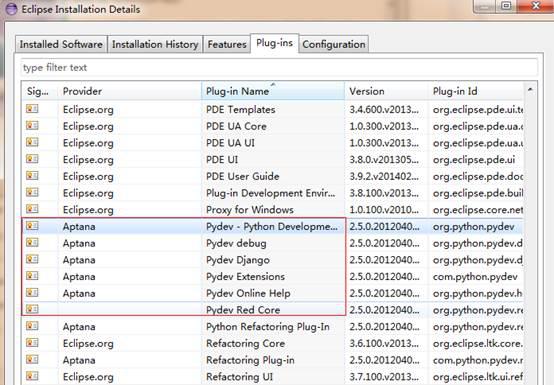554x385 pixels.
Task: Close the Eclipse Installation Details window
Action: pos(536,6)
